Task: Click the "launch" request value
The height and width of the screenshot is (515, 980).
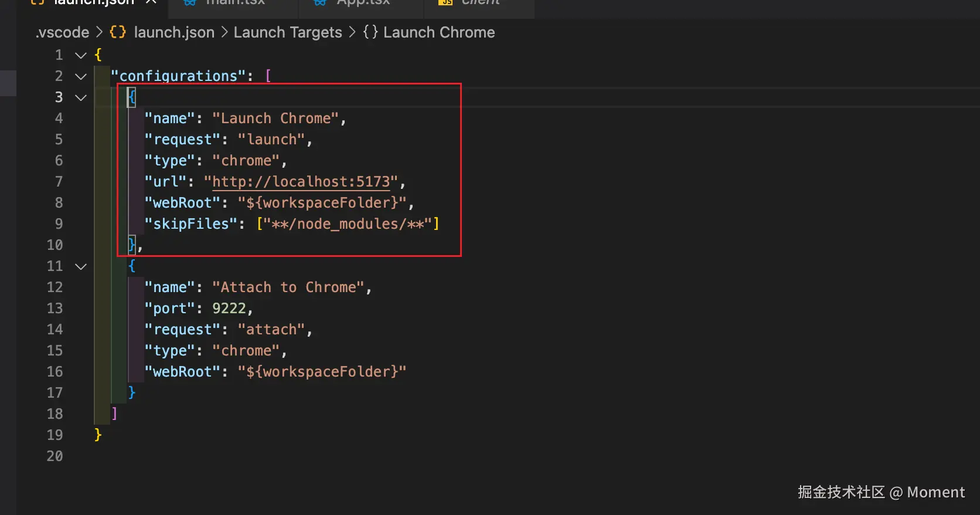Action: click(271, 140)
